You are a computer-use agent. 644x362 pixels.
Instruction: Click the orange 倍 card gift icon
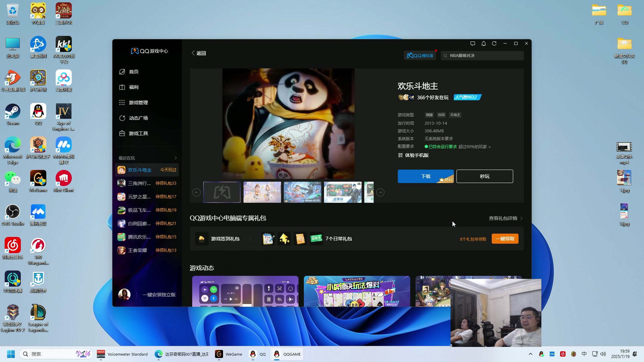[300, 239]
